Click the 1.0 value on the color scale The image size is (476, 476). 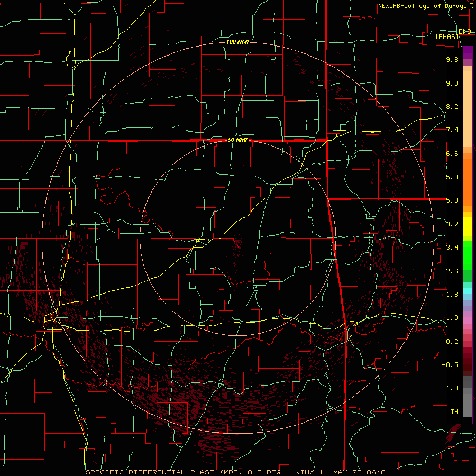pyautogui.click(x=452, y=318)
